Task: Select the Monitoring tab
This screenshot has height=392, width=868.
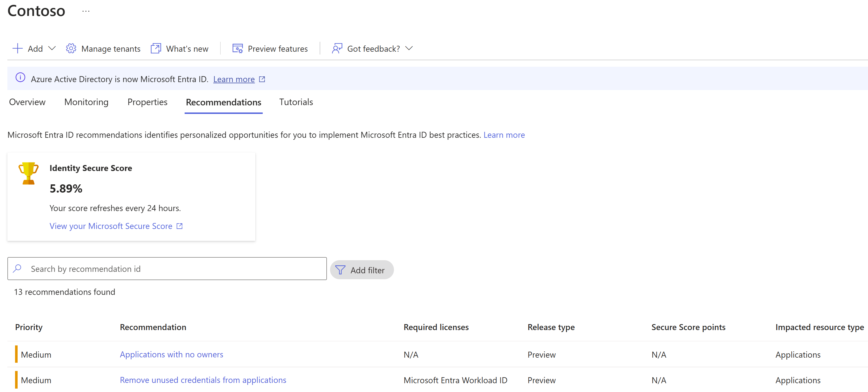Action: click(x=86, y=102)
